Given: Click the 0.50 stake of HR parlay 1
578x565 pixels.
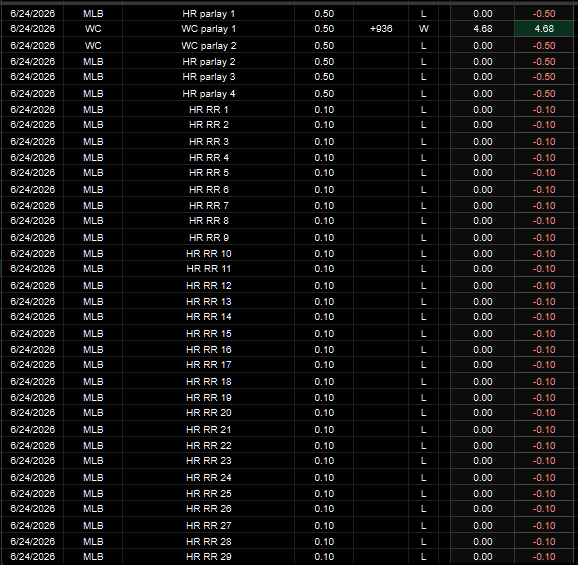Looking at the screenshot, I should click(324, 14).
